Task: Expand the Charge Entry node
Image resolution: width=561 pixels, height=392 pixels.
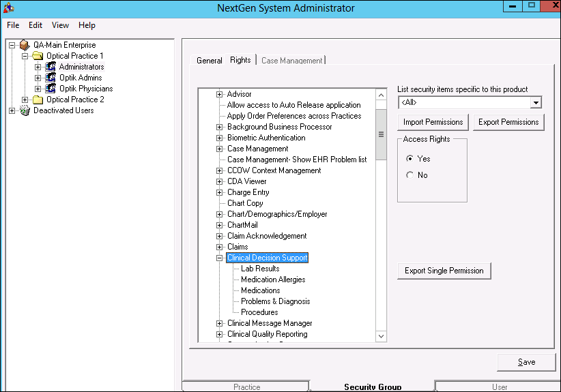Action: 219,193
